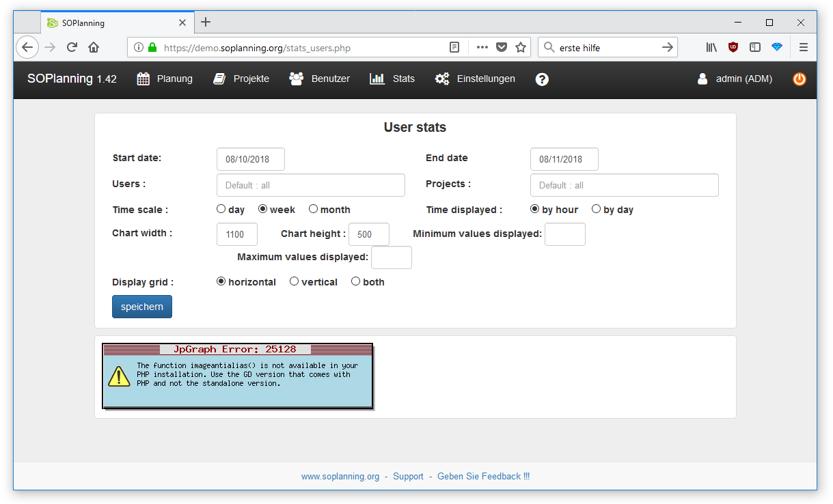
Task: Reload the page with refresh icon
Action: 72,48
